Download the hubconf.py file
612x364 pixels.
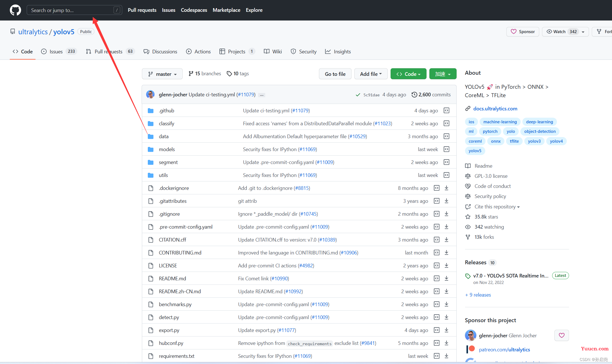[x=446, y=343]
